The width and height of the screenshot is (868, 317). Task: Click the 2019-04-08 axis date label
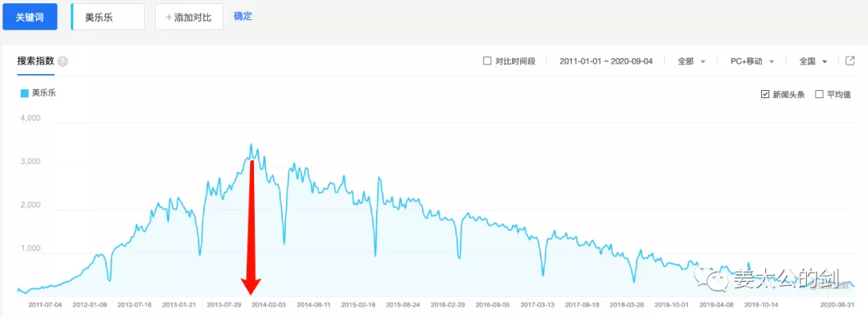coord(717,304)
